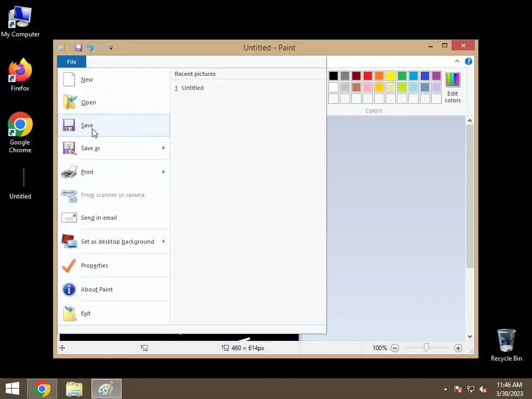Image resolution: width=532 pixels, height=399 pixels.
Task: Pick the green color swatch
Action: click(402, 76)
